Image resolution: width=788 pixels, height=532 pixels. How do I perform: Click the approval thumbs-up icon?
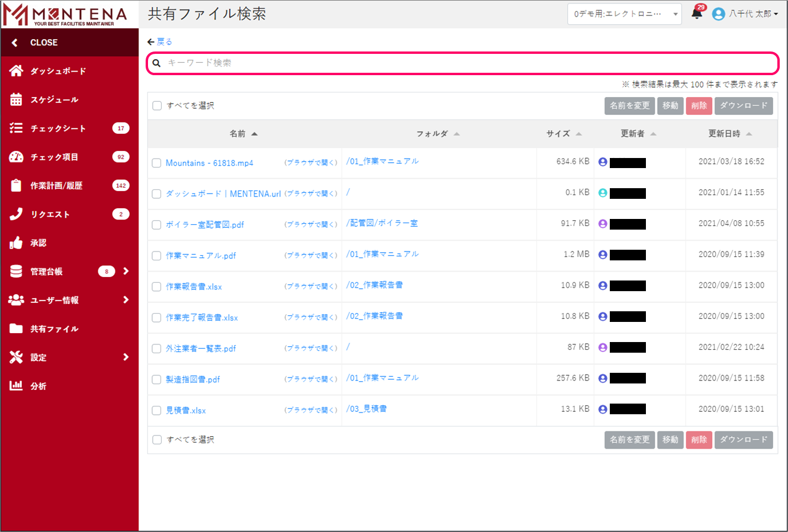pyautogui.click(x=16, y=243)
